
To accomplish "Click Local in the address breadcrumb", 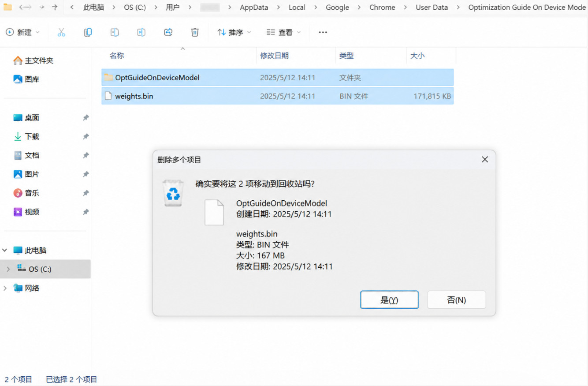I will click(x=297, y=7).
